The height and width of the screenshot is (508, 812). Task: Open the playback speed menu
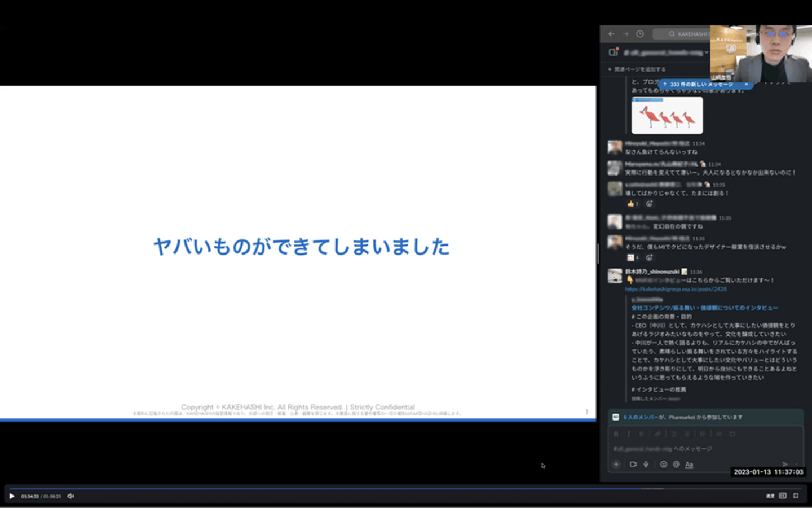[x=770, y=496]
